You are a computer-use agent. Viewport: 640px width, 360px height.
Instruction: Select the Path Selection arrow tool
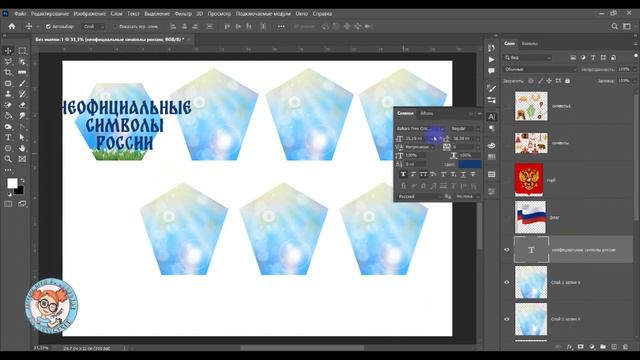point(22,138)
